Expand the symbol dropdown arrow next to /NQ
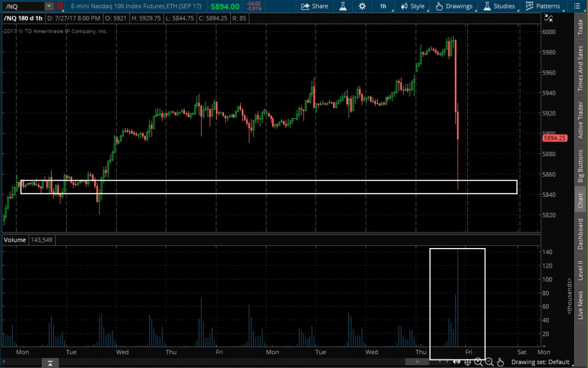The image size is (588, 368). coord(49,6)
